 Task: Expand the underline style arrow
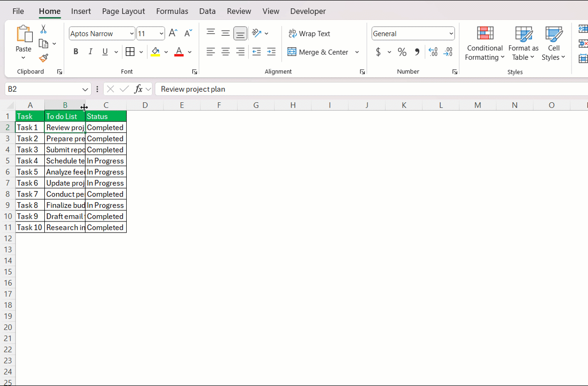click(117, 52)
